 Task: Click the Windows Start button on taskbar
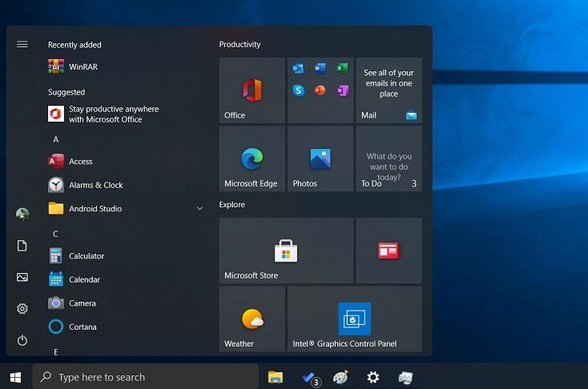(x=15, y=377)
